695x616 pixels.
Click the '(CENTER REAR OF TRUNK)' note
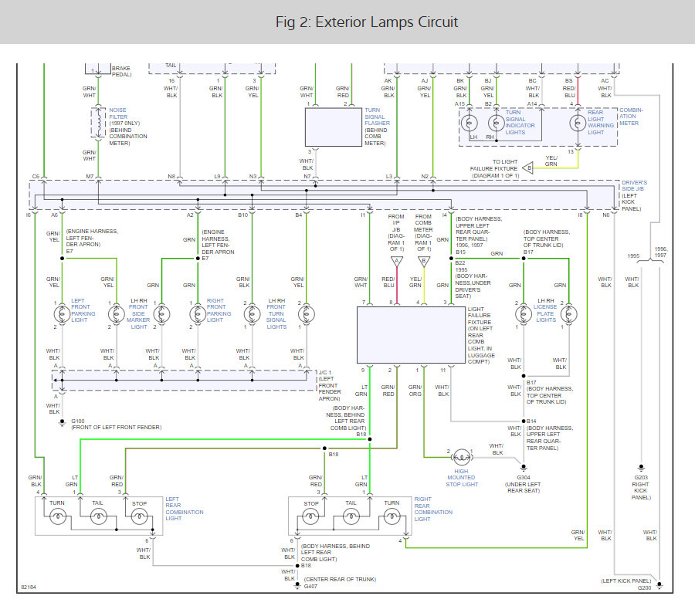click(x=340, y=579)
